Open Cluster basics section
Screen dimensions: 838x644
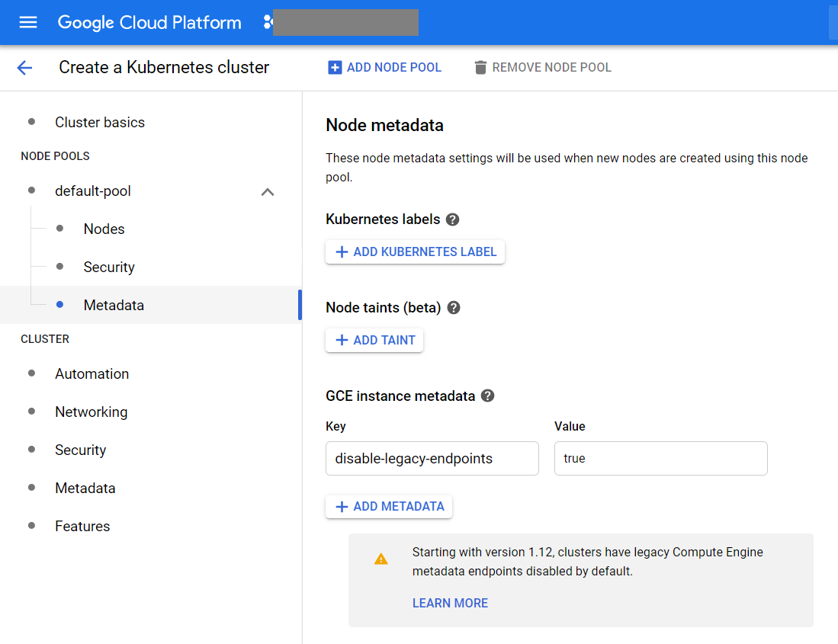tap(100, 122)
